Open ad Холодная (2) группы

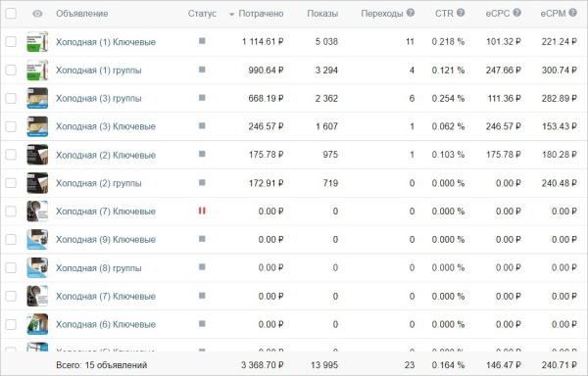99,183
